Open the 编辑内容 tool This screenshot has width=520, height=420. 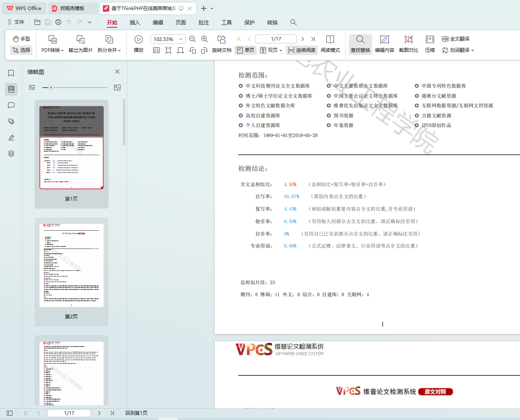[x=385, y=44]
